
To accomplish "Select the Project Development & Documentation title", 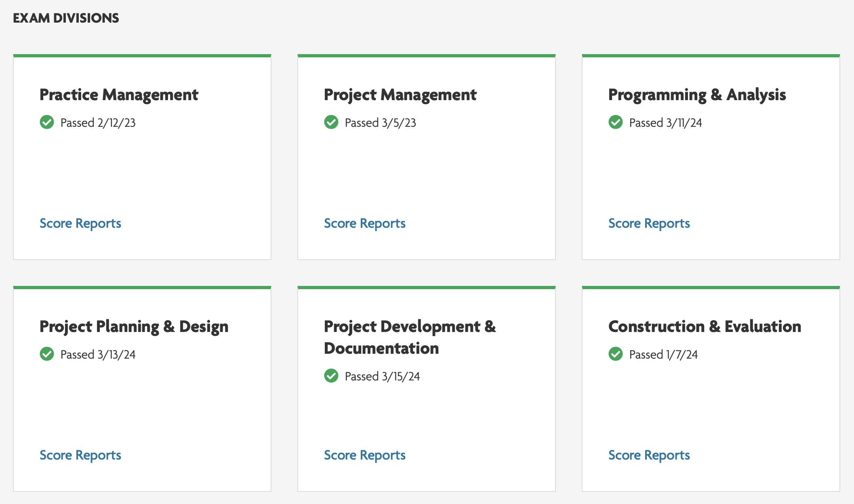I will click(x=410, y=337).
